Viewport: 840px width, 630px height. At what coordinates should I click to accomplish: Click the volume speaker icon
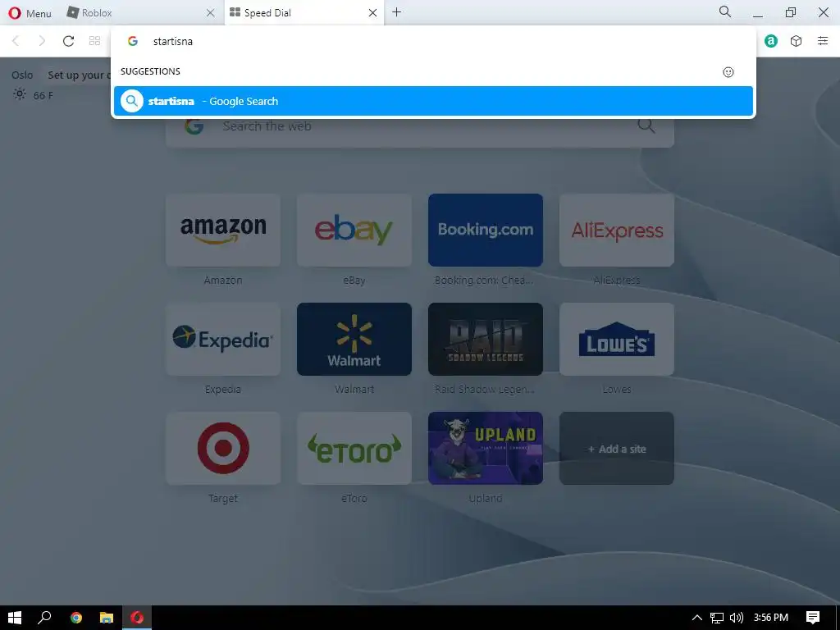click(737, 618)
